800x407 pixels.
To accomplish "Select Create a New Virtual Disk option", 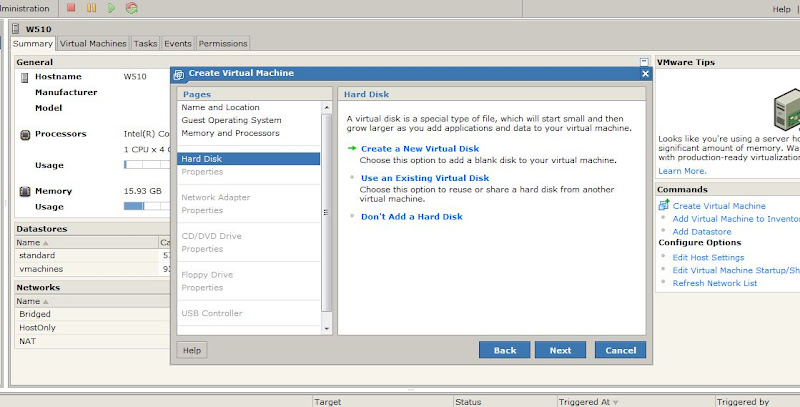I will [420, 149].
